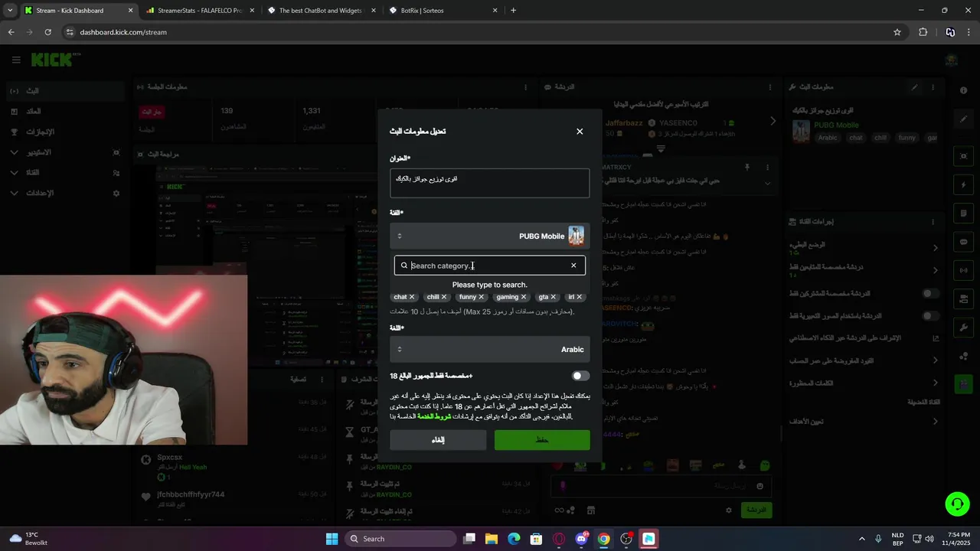980x551 pixels.
Task: Click the green chat send button
Action: coord(756,510)
